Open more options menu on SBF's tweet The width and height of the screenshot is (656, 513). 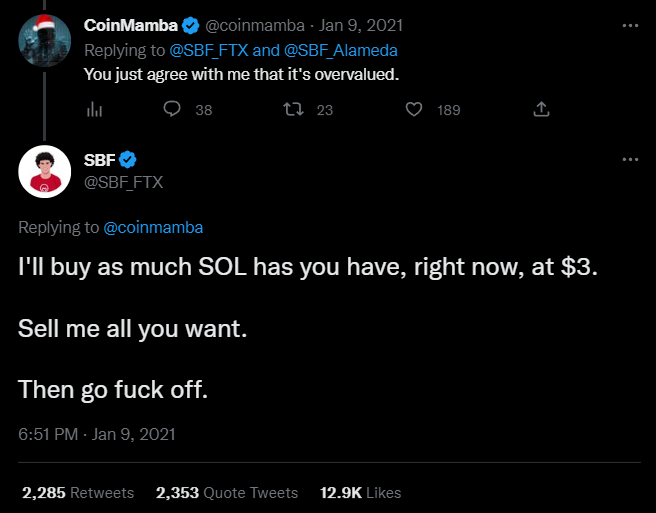(628, 160)
